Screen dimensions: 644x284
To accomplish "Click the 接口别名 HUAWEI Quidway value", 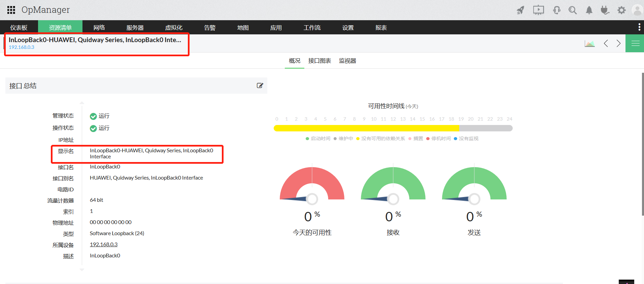I will tap(146, 178).
